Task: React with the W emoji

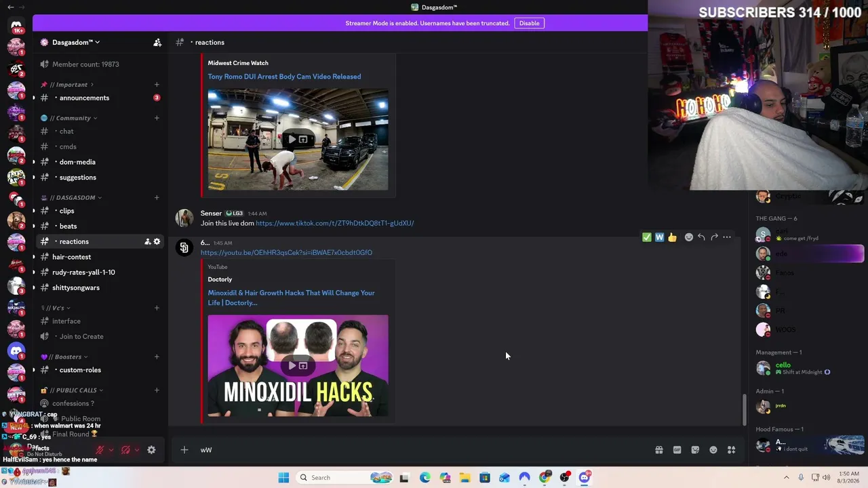Action: [659, 237]
